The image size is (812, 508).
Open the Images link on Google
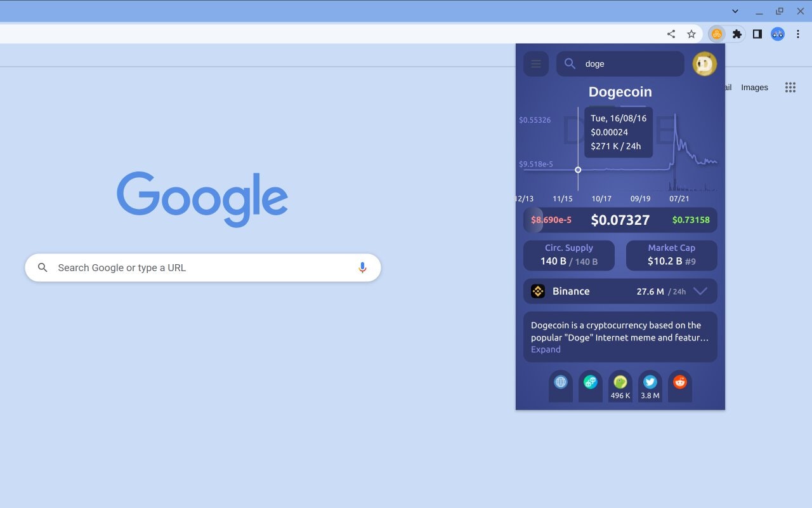click(x=755, y=88)
